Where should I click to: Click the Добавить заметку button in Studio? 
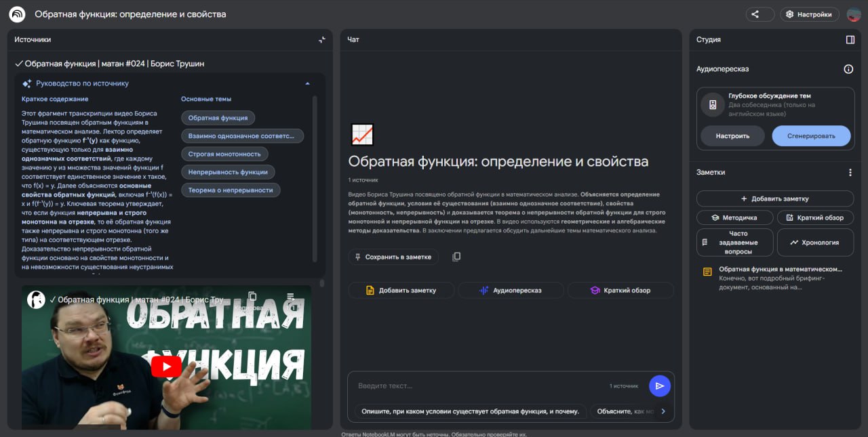point(774,199)
